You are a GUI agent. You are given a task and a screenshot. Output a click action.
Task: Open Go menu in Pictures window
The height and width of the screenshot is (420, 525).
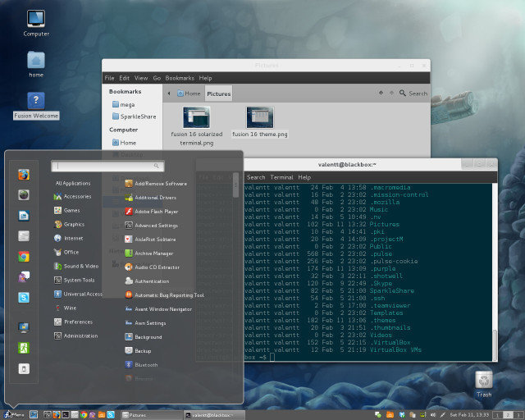157,78
